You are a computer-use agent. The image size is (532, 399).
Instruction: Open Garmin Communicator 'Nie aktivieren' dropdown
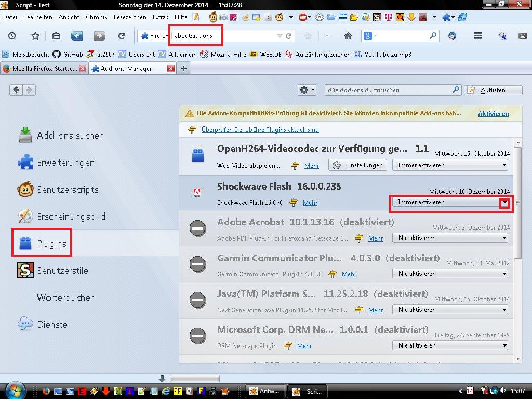coord(450,274)
